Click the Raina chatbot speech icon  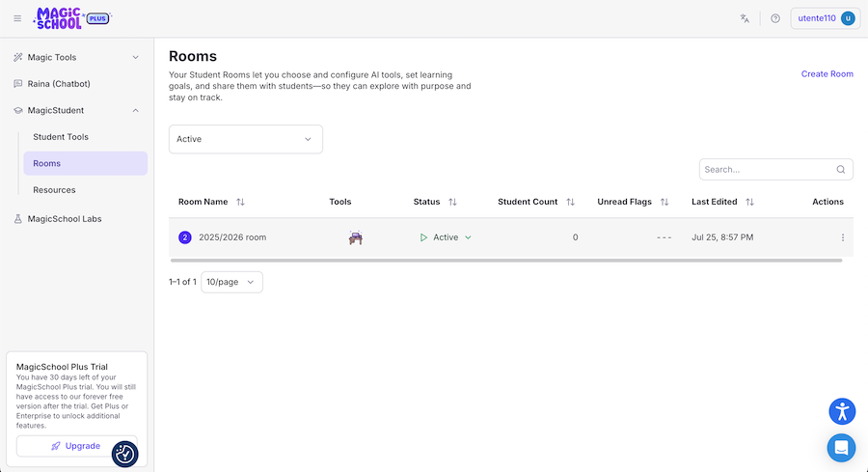(18, 84)
